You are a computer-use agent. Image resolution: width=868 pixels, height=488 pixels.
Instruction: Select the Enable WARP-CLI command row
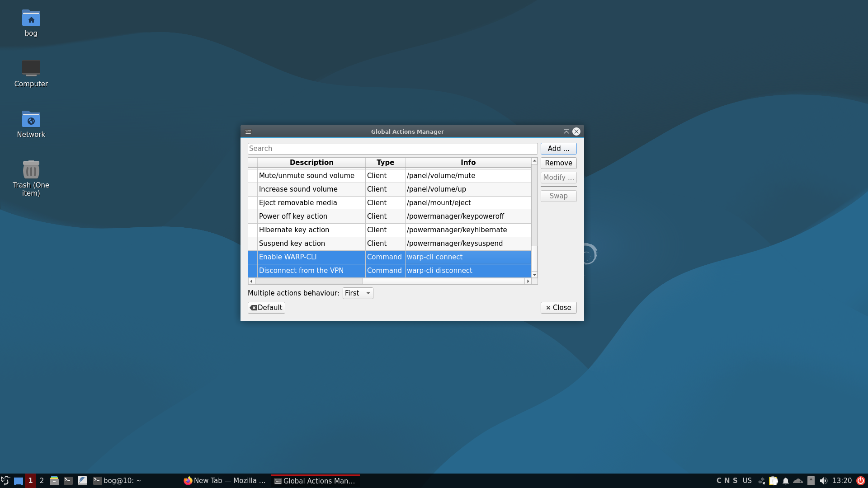click(311, 257)
